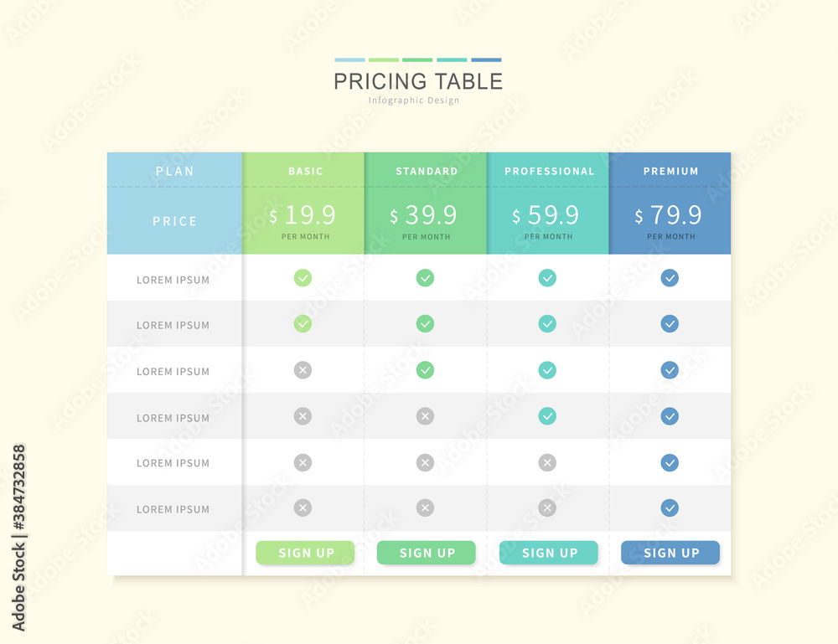Click the $39.9 Standard price cell
838x644 pixels.
[x=426, y=220]
